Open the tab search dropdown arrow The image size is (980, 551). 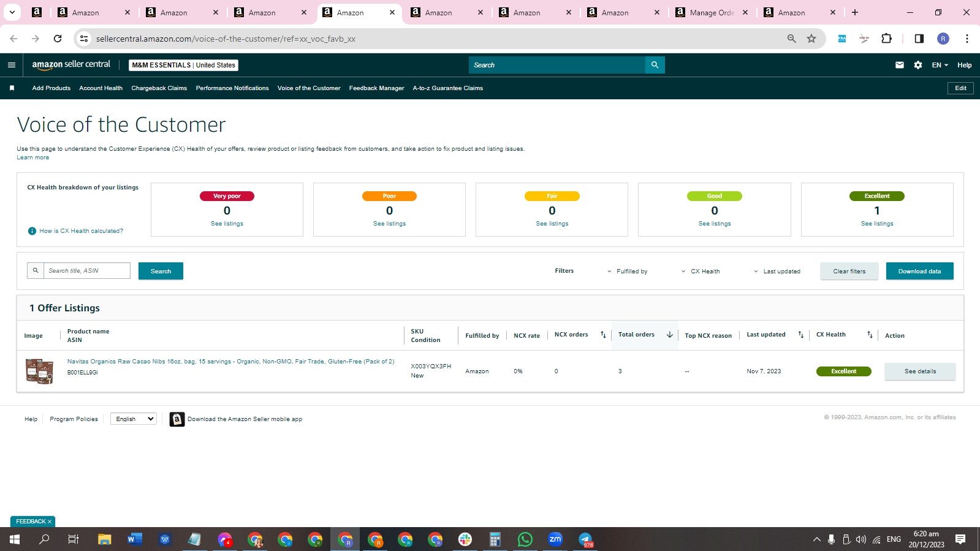12,12
